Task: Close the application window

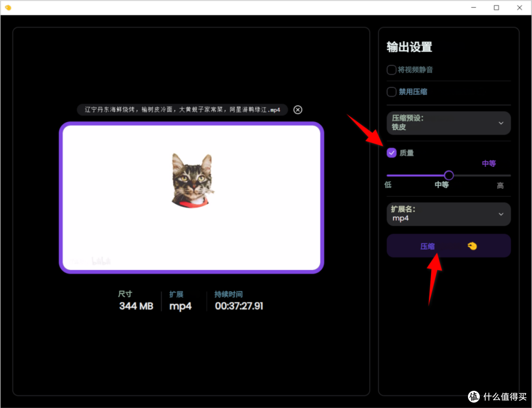Action: pyautogui.click(x=520, y=7)
